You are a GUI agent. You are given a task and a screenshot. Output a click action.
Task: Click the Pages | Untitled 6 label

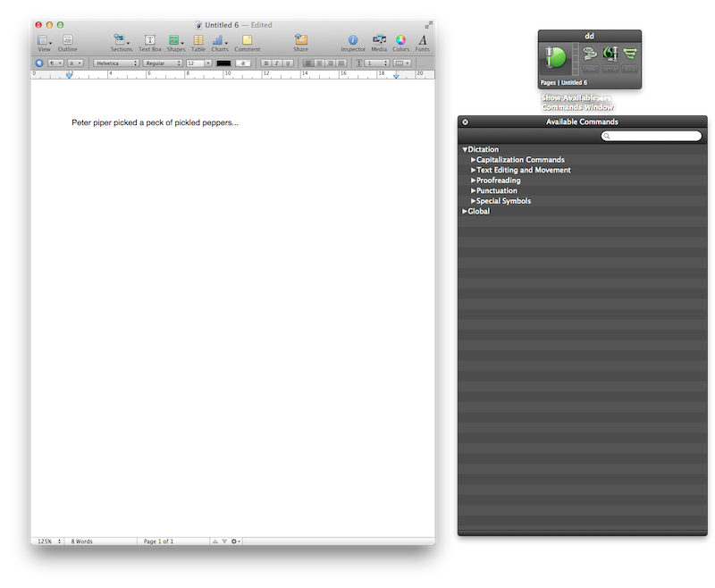pos(564,82)
